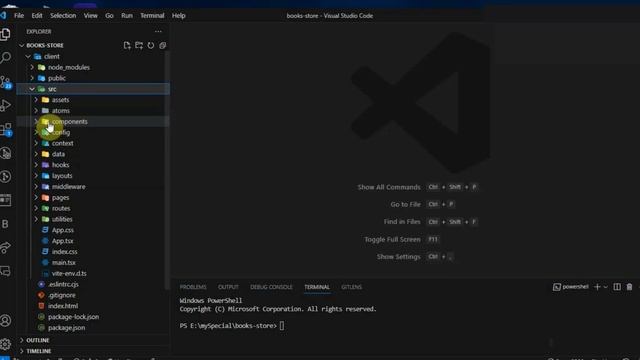Open explorer Views and More Actions ellipsis

(x=158, y=31)
